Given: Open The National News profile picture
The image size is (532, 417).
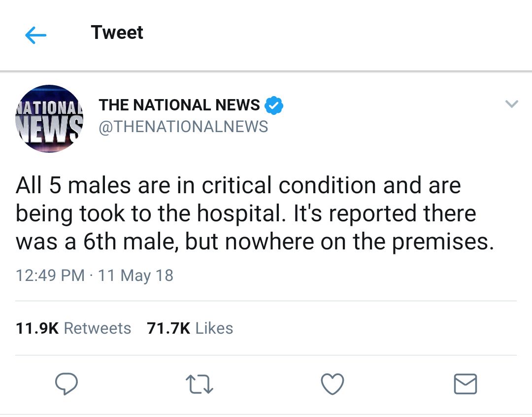Looking at the screenshot, I should click(49, 118).
